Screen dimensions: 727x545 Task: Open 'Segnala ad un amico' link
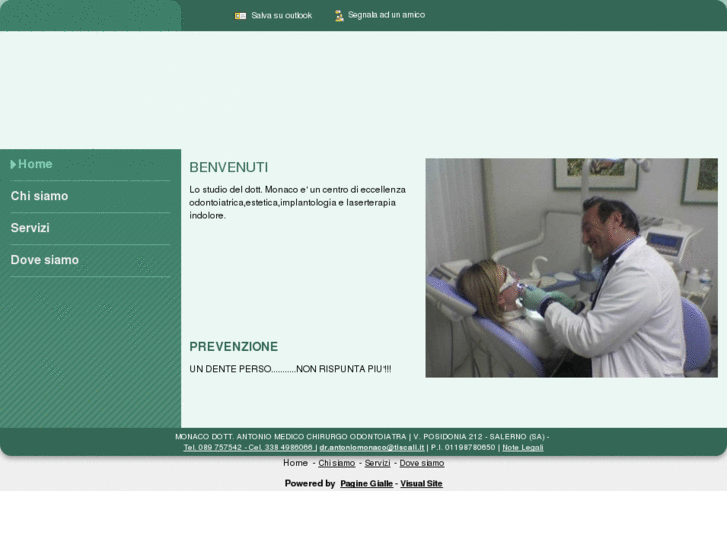pyautogui.click(x=386, y=15)
